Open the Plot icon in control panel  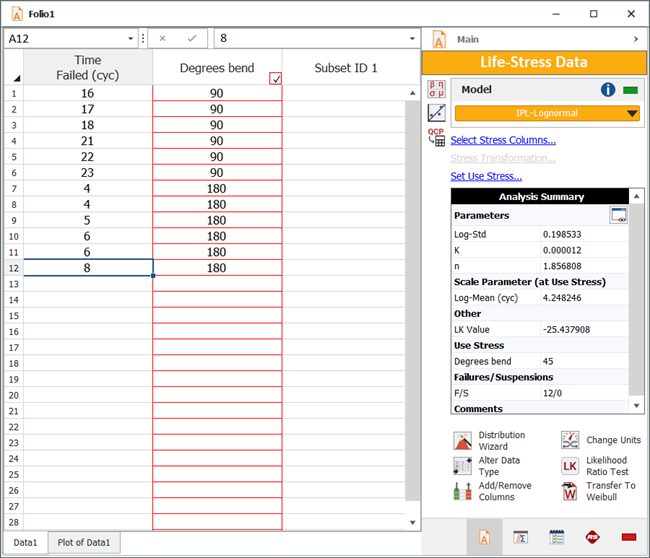click(x=436, y=113)
